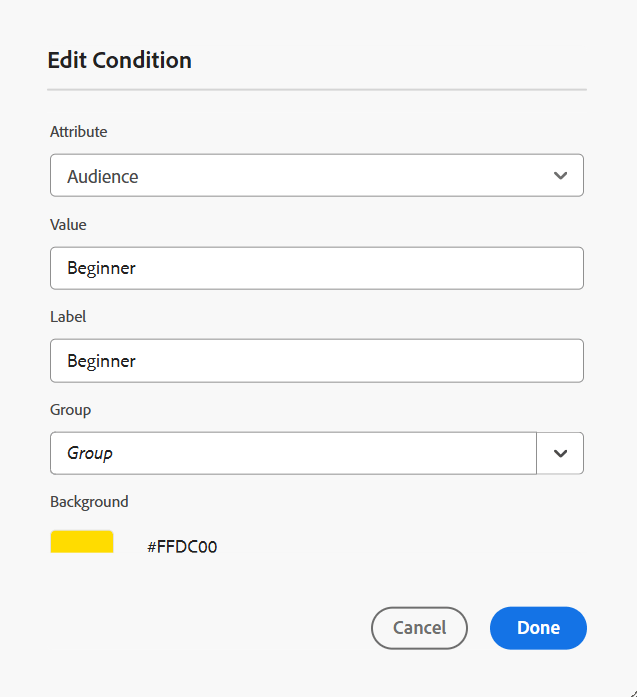Click the Value field containing Beginner
Screen dimensions: 637x697
316,268
